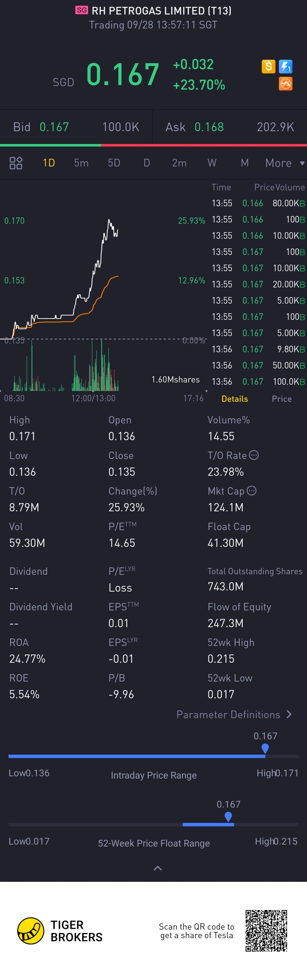Select the M monthly chart tab
Viewport: 307px width, 980px height.
pos(245,163)
